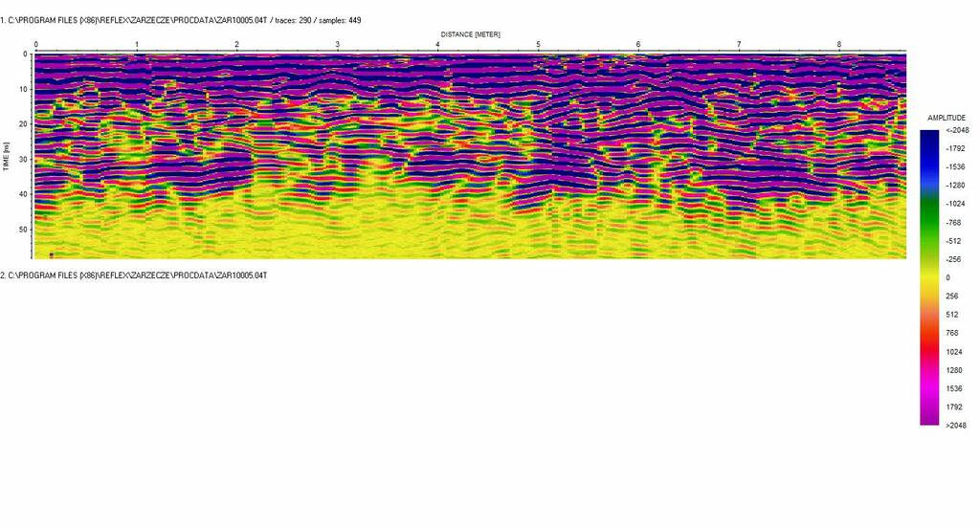980x528 pixels.
Task: Click the first file path header line
Action: pos(182,20)
